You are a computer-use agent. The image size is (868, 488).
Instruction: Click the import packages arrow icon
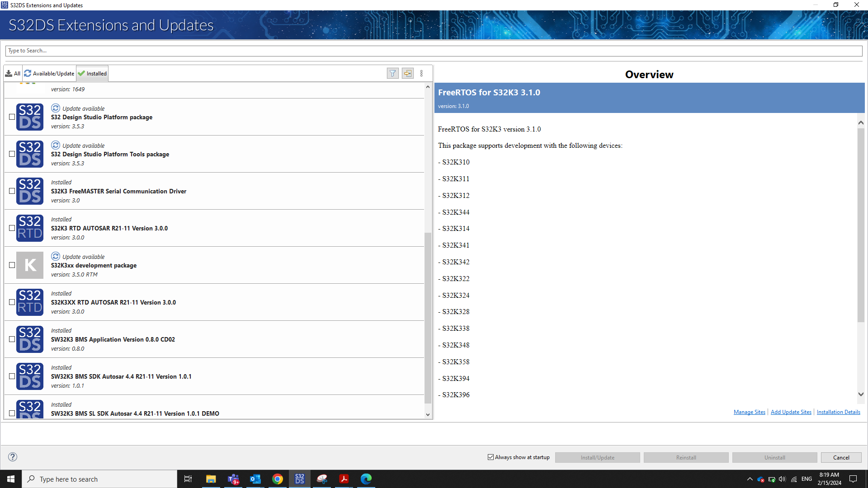click(407, 73)
